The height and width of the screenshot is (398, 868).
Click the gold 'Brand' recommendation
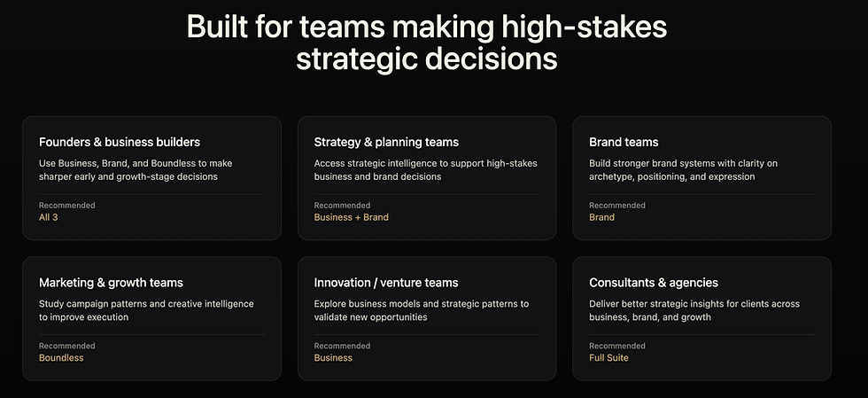601,217
